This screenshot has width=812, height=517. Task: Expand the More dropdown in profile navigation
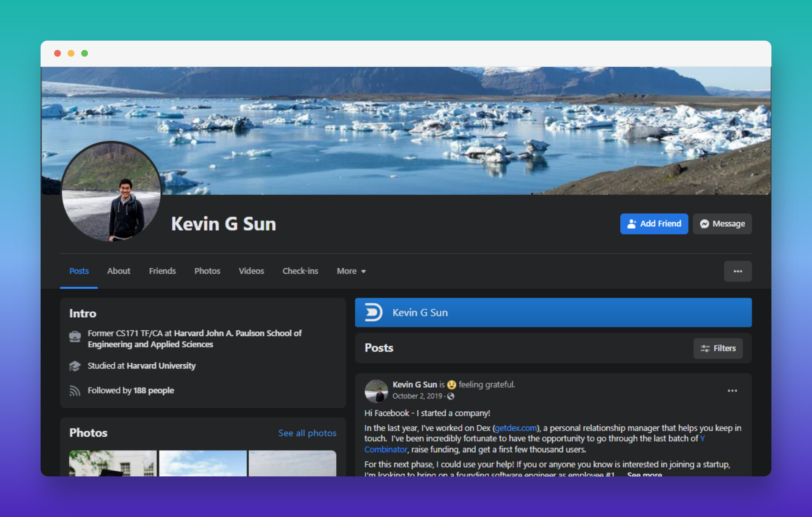pos(351,271)
